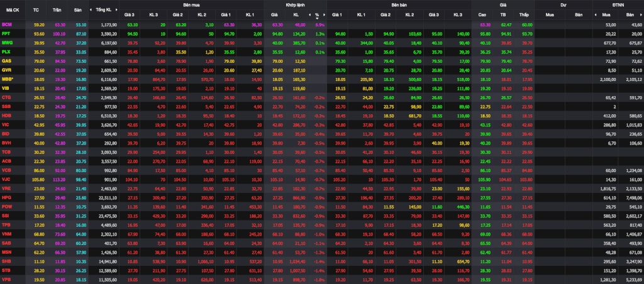Image resolution: width=644 pixels, height=284 pixels.
Task: Open the MSN stock symbol
Action: click(x=6, y=251)
